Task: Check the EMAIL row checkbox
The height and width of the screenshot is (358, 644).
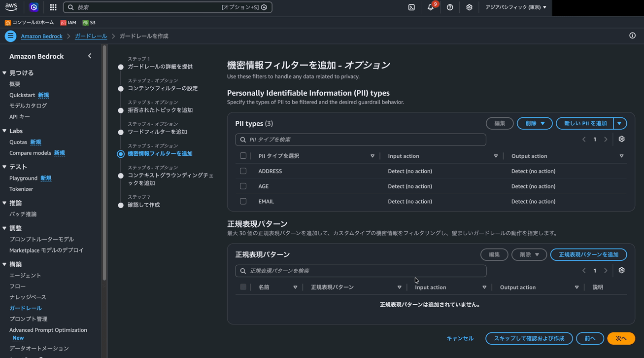Action: [243, 201]
